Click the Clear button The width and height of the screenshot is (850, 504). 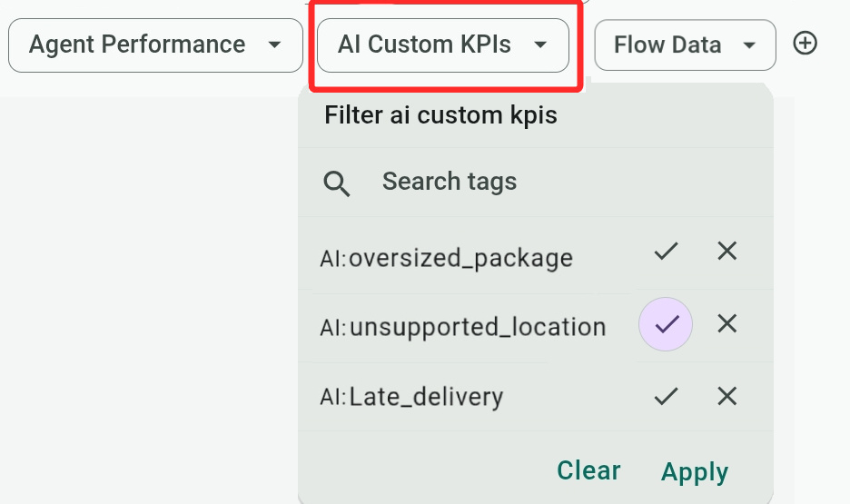point(588,469)
